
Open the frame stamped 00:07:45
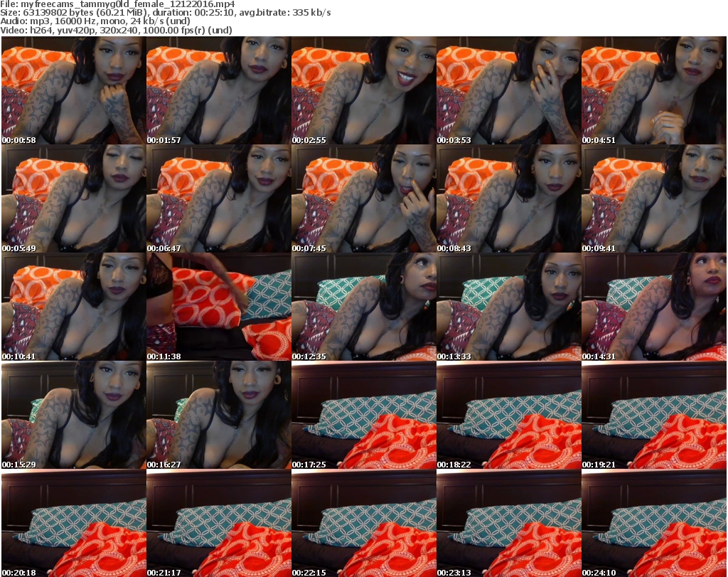tap(363, 198)
